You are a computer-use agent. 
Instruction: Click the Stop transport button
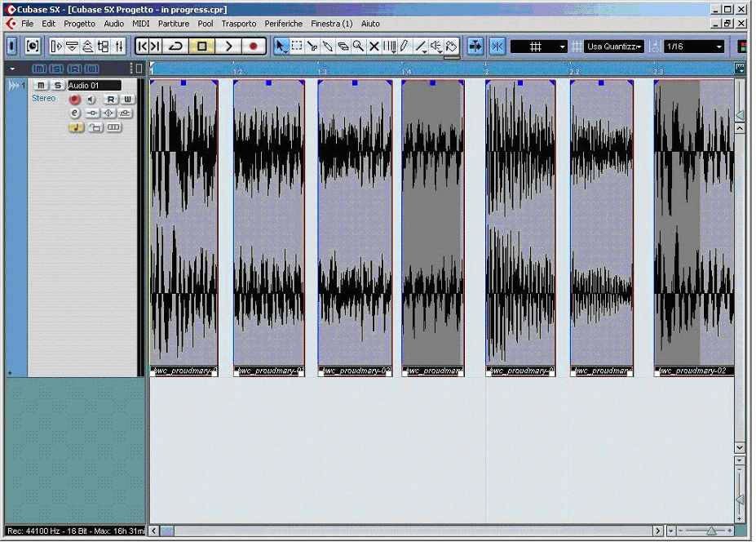(202, 47)
